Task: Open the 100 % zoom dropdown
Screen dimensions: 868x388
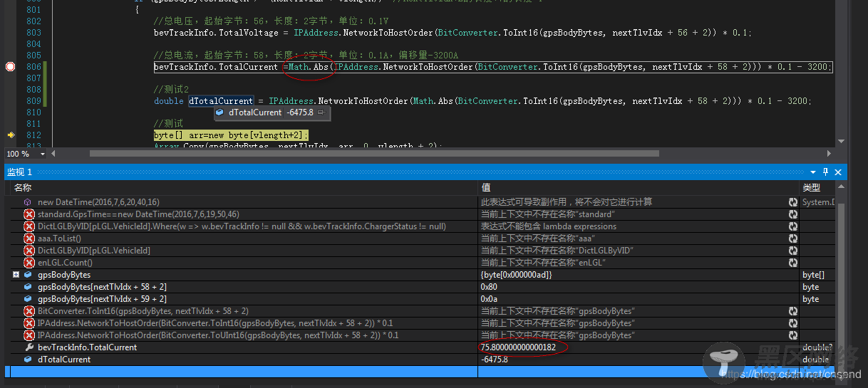Action: coord(43,154)
